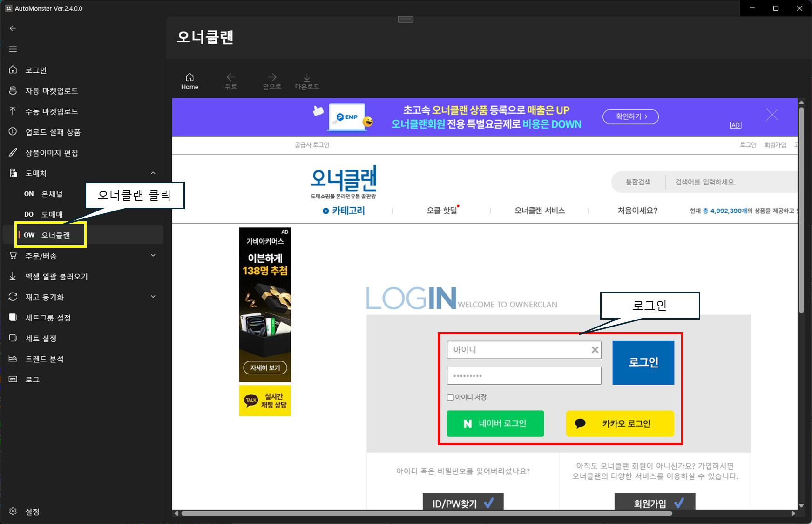This screenshot has height=524, width=812.
Task: Toggle the hamburger menu in sidebar
Action: [13, 49]
